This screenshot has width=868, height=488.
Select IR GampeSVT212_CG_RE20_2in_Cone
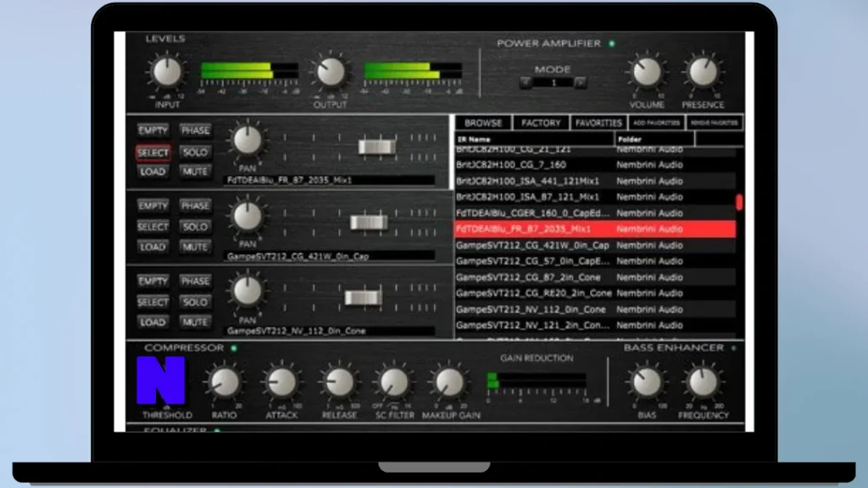click(596, 293)
